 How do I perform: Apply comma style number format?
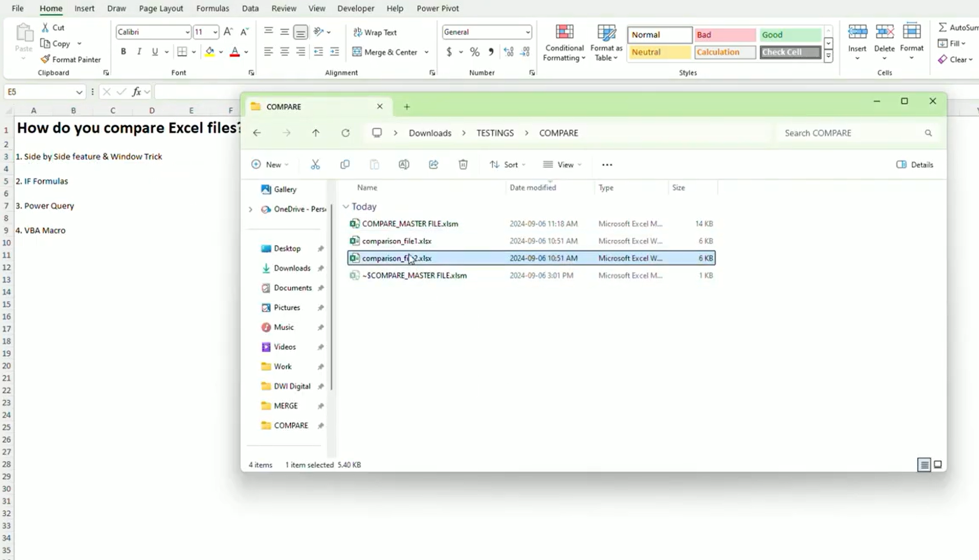point(491,52)
